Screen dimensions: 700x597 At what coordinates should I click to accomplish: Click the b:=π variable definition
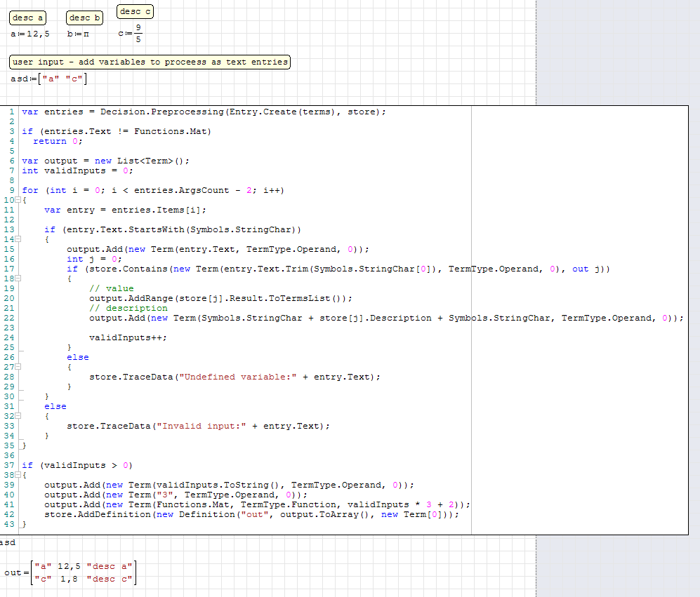click(79, 34)
